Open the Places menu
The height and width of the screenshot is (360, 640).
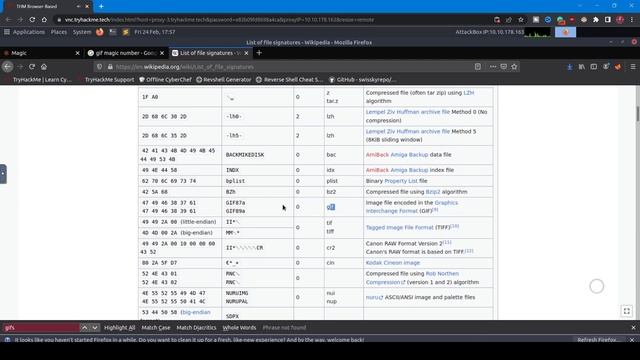[59, 32]
